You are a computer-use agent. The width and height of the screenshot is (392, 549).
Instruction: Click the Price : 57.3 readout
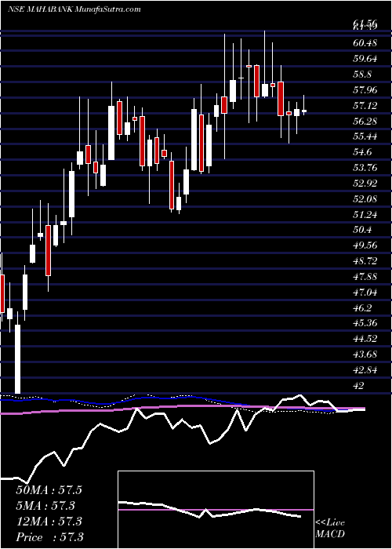point(49,537)
